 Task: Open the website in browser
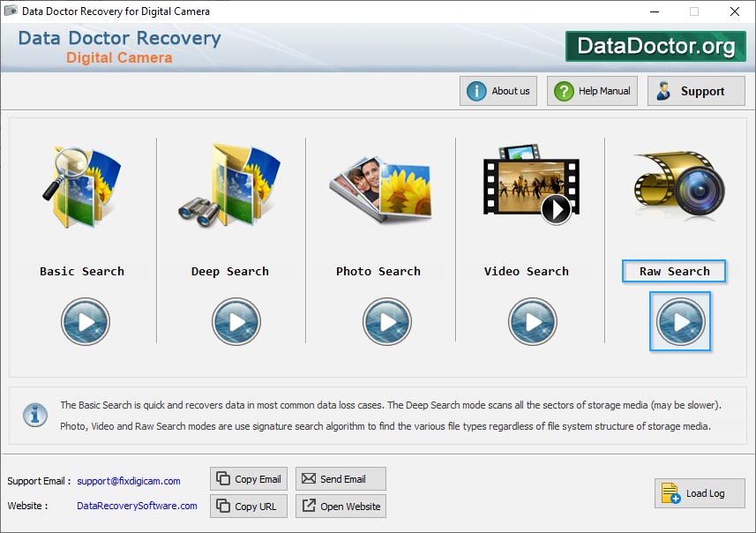click(x=341, y=506)
